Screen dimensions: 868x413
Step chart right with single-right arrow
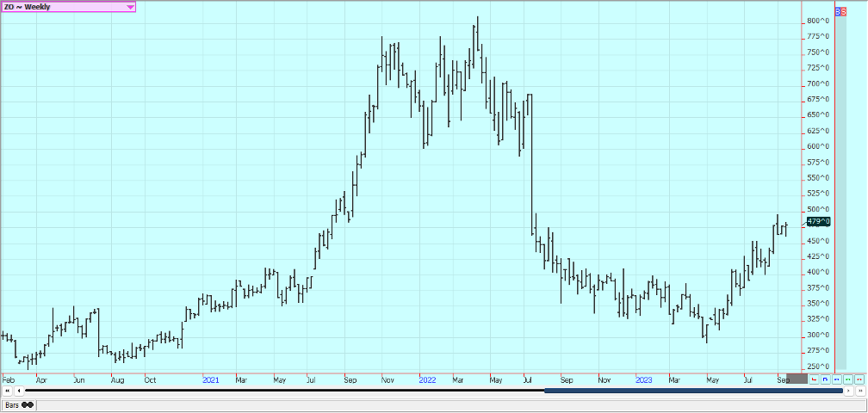[x=849, y=391]
